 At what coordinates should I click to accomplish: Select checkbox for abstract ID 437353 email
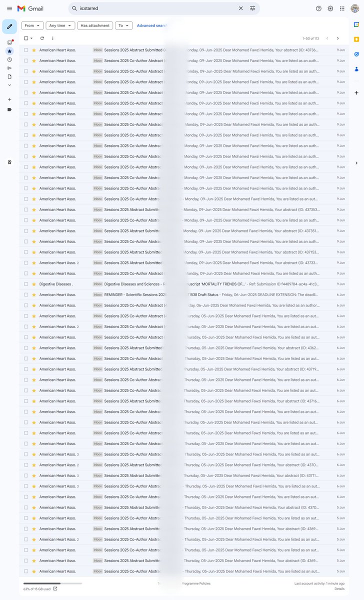(x=26, y=209)
